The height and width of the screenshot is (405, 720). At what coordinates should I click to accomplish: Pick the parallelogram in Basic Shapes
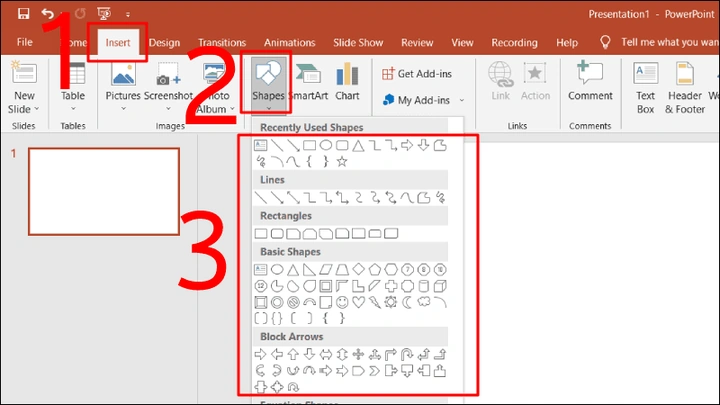326,270
